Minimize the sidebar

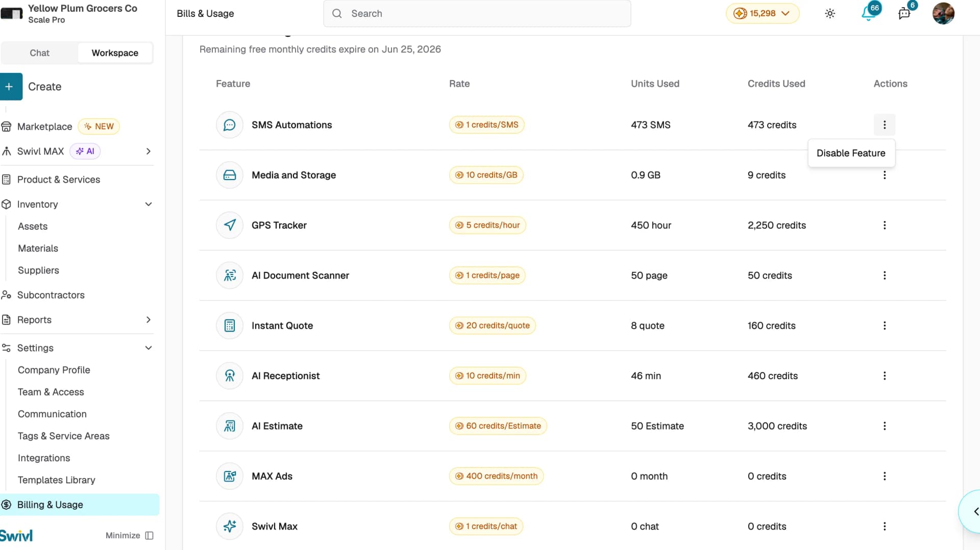(129, 535)
